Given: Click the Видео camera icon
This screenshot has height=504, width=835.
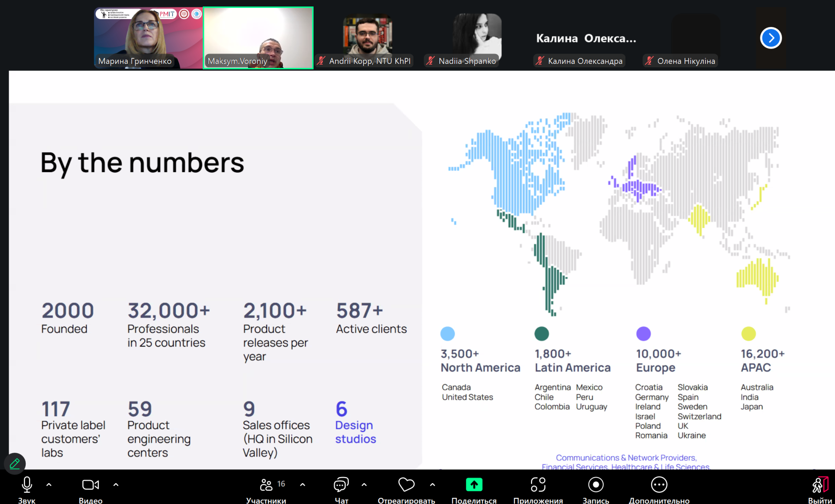Looking at the screenshot, I should pos(90,484).
